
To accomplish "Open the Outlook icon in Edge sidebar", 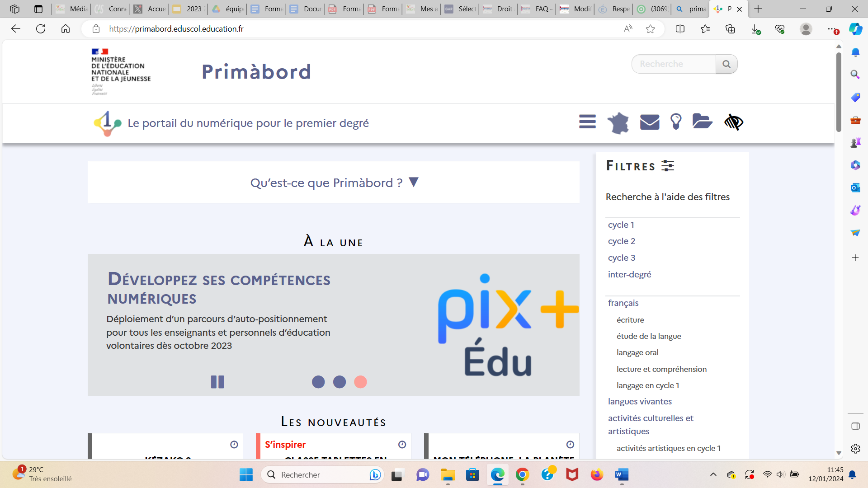I will (855, 188).
